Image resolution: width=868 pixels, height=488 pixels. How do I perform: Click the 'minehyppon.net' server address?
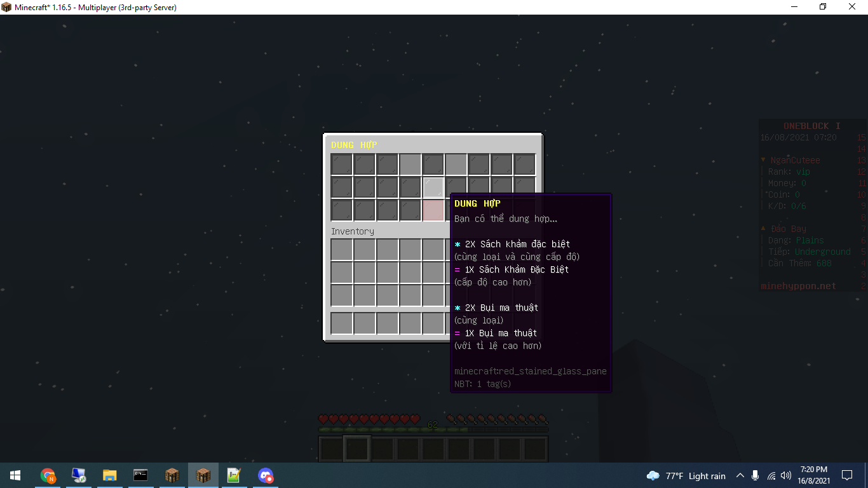pos(798,286)
